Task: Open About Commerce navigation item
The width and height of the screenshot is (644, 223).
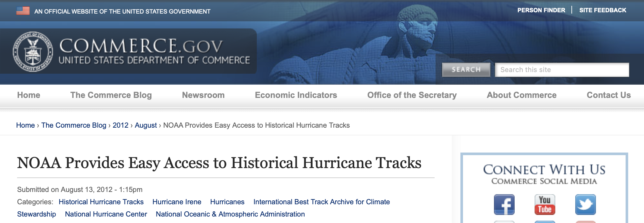Action: pos(522,95)
